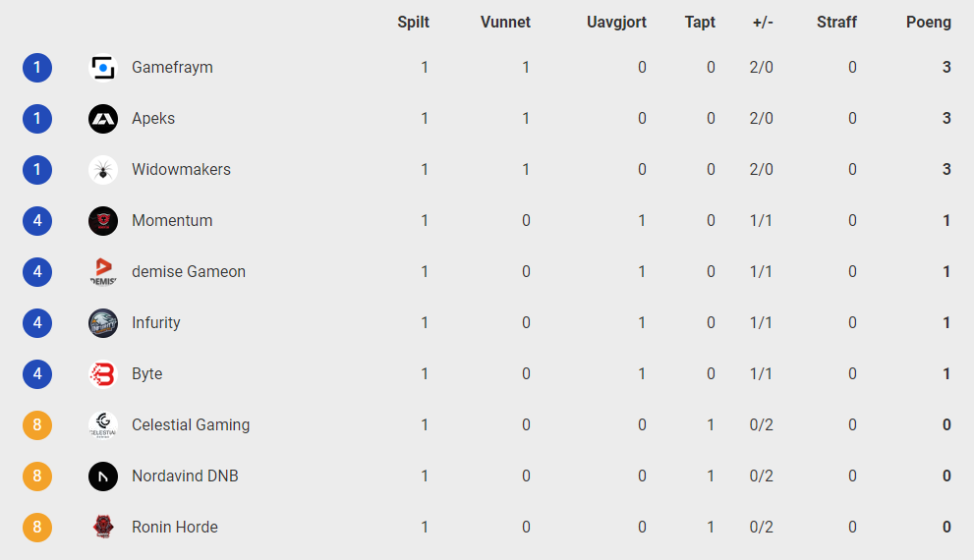
Task: Open the Ronin Horde logo
Action: 103,528
